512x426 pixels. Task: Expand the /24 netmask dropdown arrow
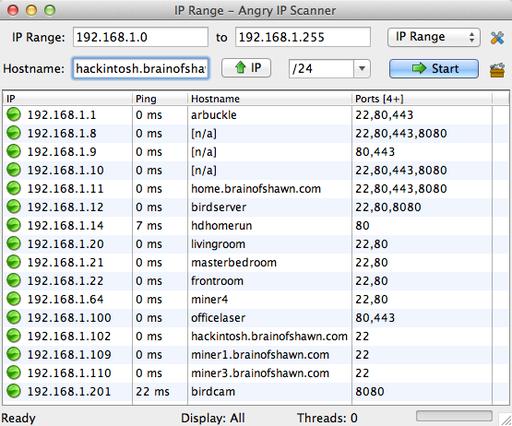point(362,69)
